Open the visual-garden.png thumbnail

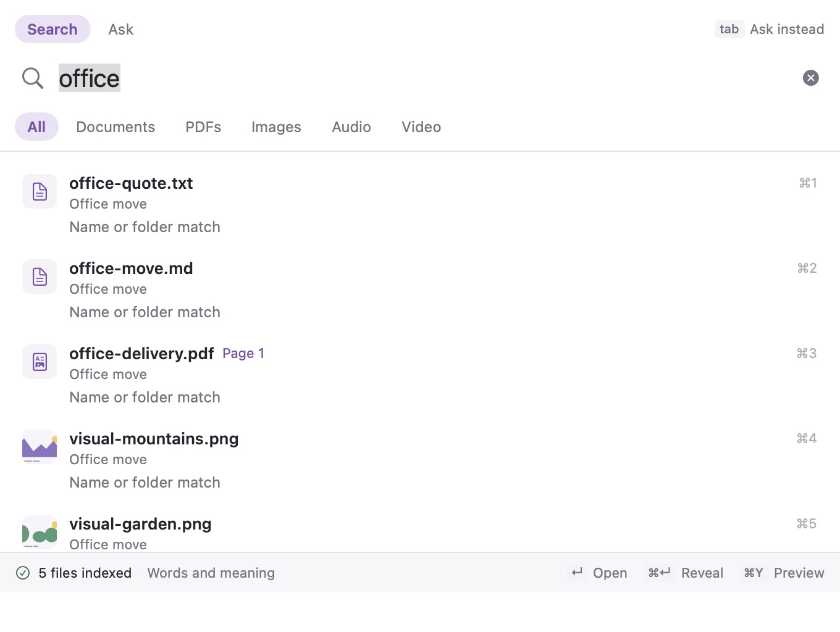coord(40,532)
